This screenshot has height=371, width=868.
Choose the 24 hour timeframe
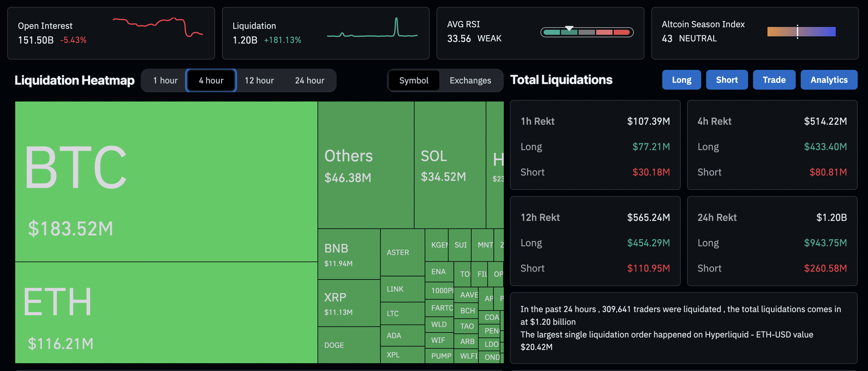point(309,80)
